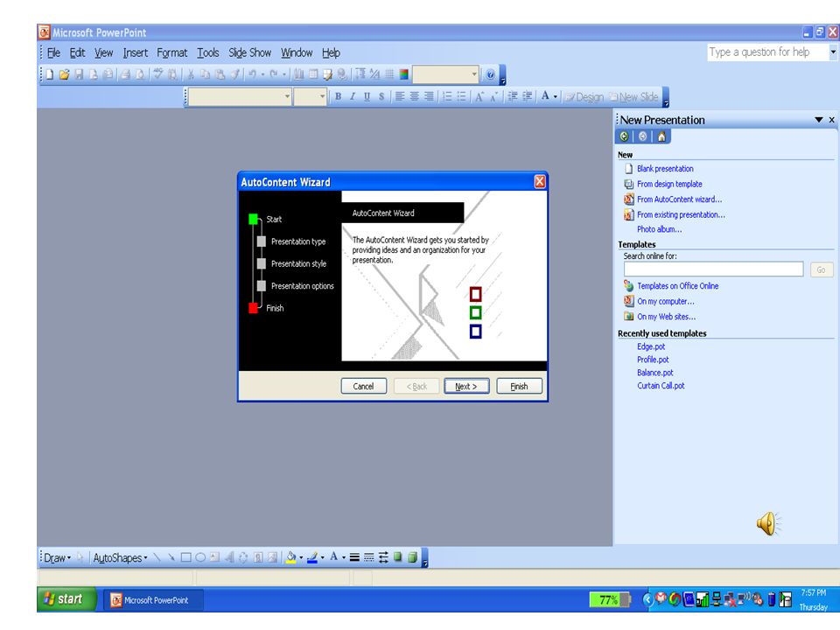Click the Line Style icon
This screenshot has height=630, width=840.
click(x=354, y=557)
